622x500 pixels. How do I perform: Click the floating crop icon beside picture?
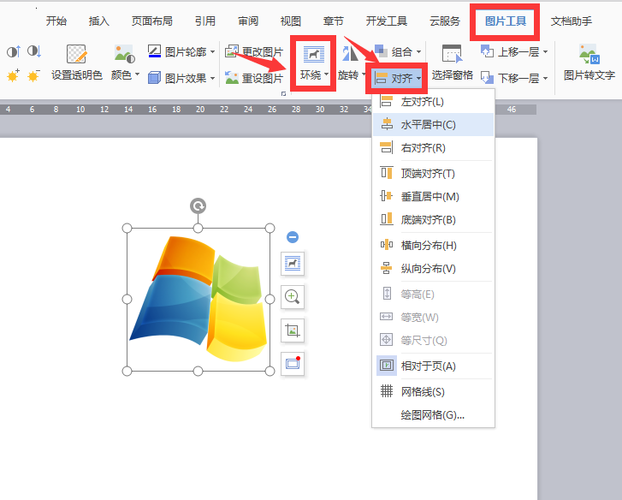click(x=293, y=330)
